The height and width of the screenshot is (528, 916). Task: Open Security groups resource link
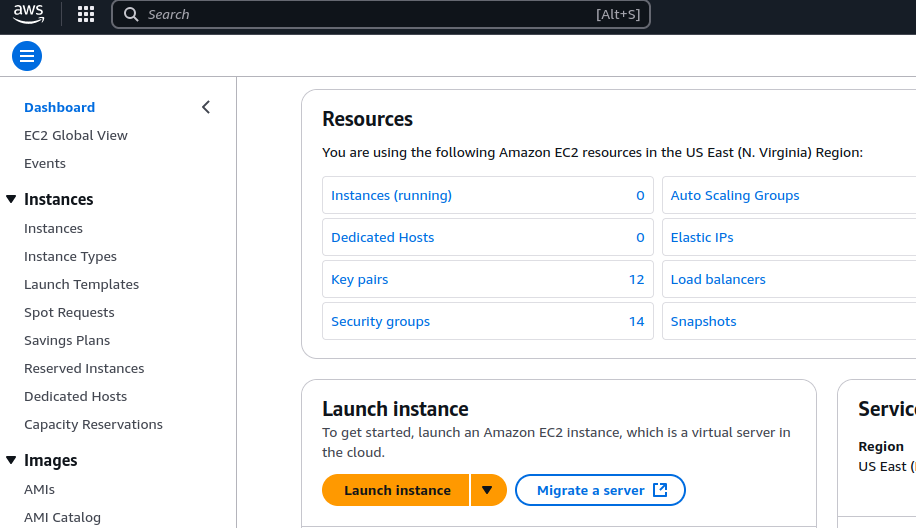pyautogui.click(x=380, y=321)
